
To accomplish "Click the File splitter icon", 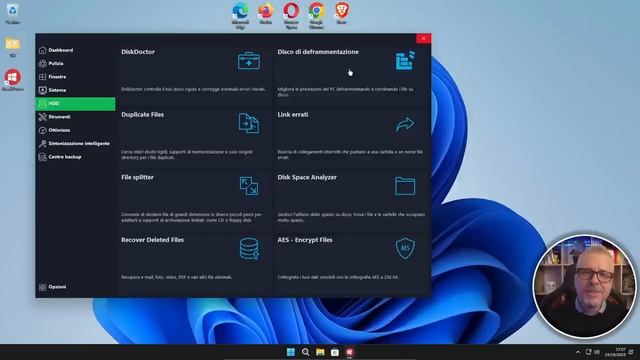I will (249, 186).
